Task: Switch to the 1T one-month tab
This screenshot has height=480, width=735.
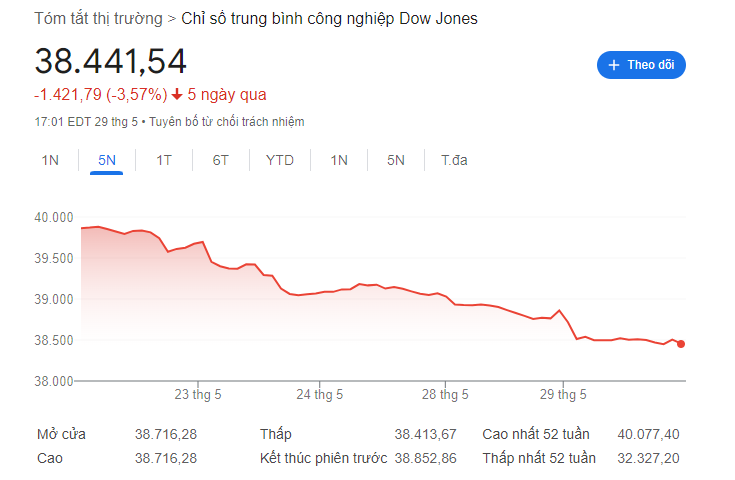Action: click(x=164, y=160)
